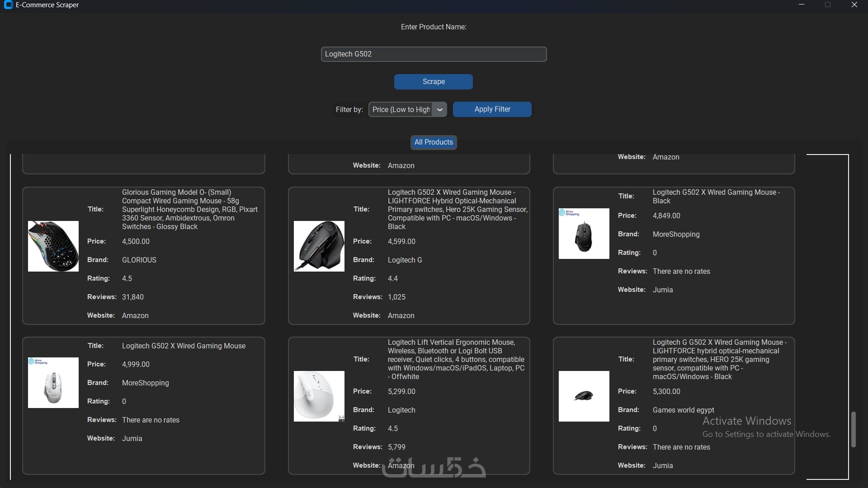Open the filter dropdown arrow

pos(439,109)
